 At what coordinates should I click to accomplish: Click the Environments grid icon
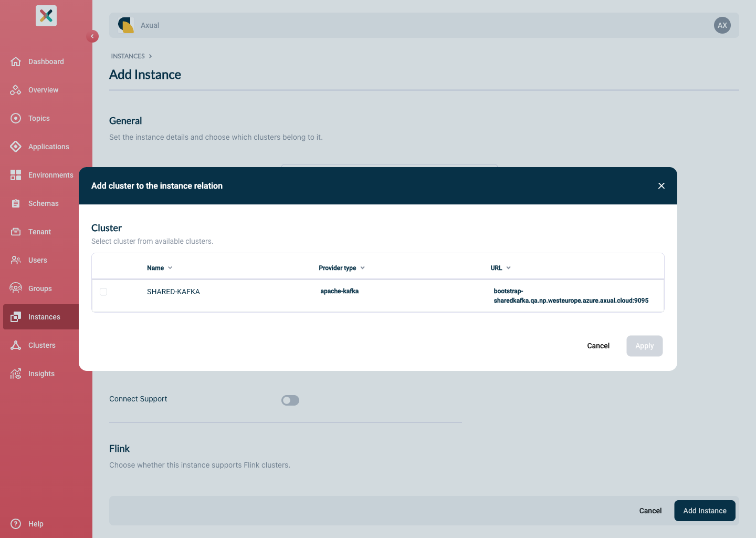16,175
